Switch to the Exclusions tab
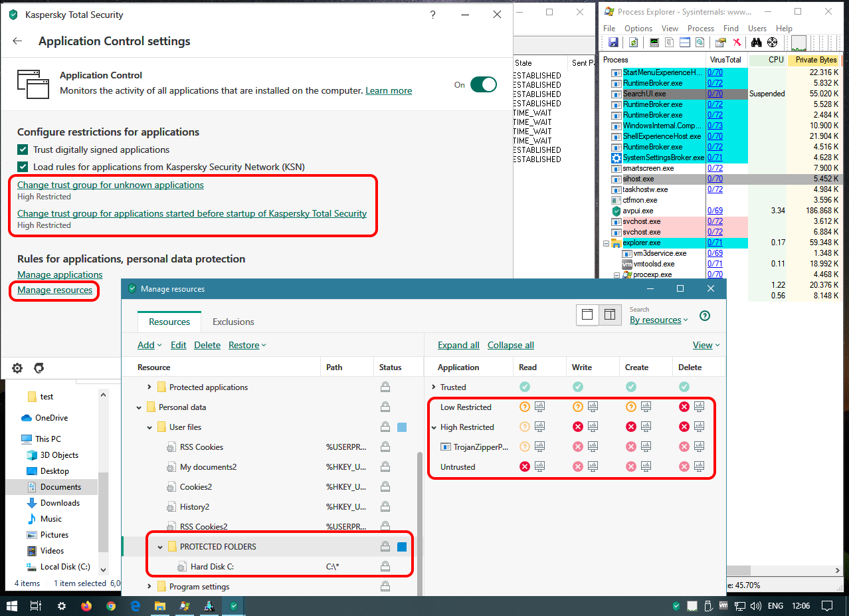The image size is (849, 616). pyautogui.click(x=233, y=322)
